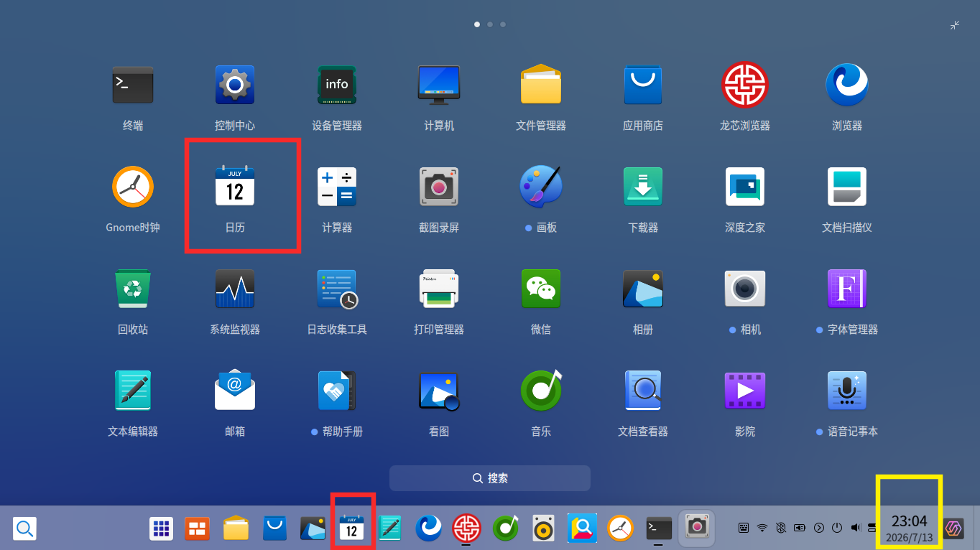The image size is (980, 550).
Task: Open 深度之家 app
Action: [x=745, y=187]
